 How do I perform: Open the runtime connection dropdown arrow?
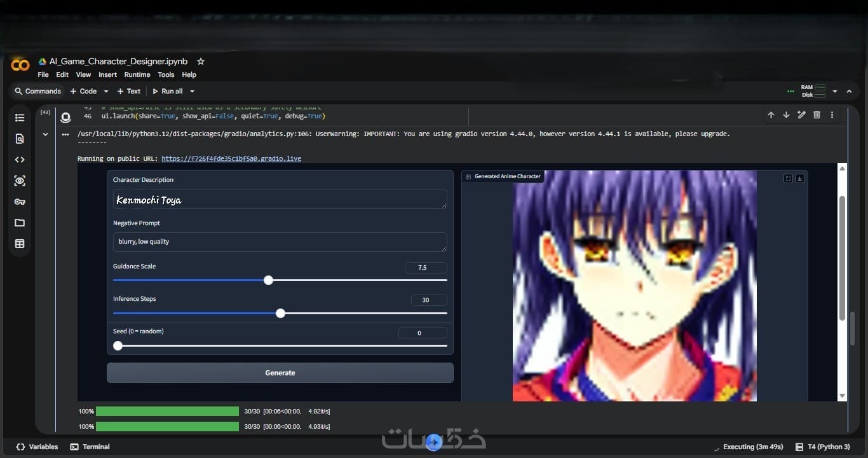(835, 92)
